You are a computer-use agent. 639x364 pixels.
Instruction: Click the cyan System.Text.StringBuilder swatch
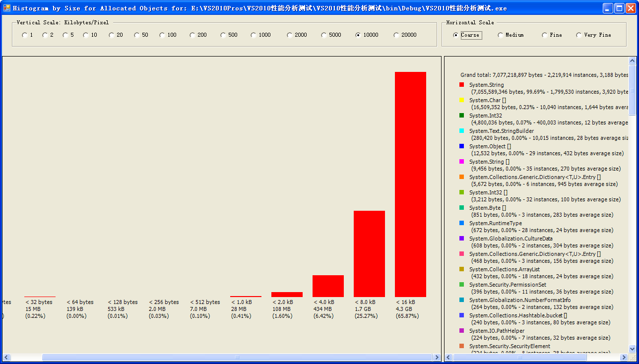[x=462, y=131]
